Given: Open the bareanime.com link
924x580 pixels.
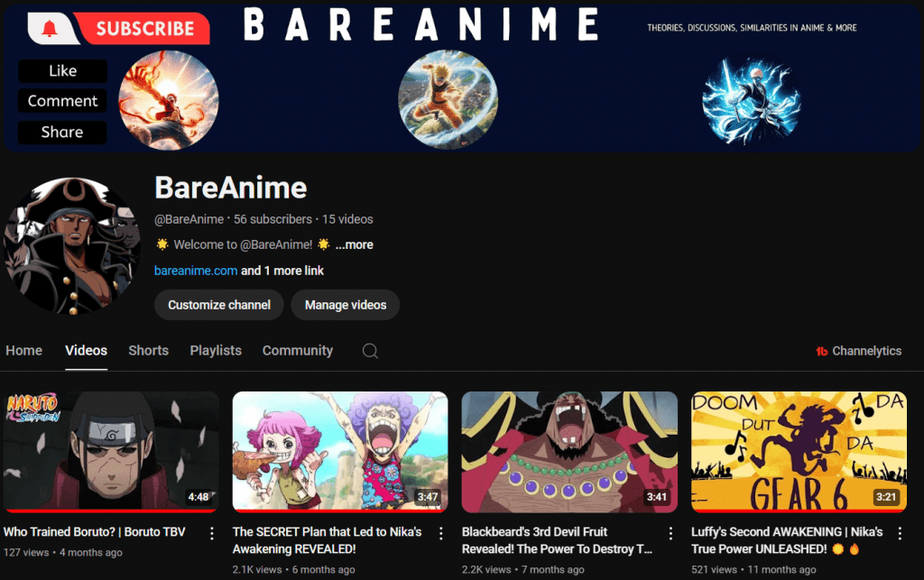Looking at the screenshot, I should coord(196,271).
